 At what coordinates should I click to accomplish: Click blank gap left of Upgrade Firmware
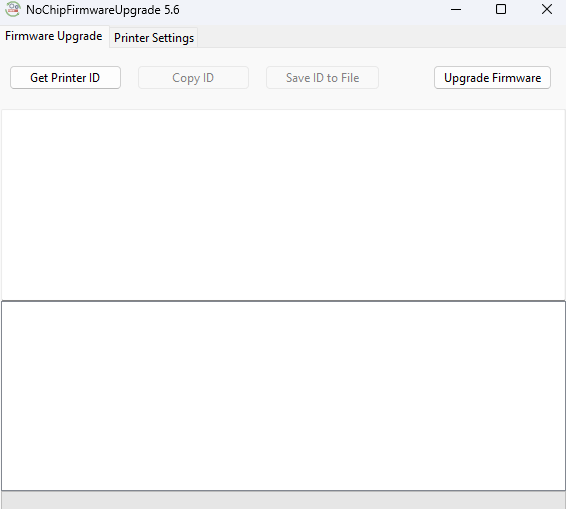[406, 78]
